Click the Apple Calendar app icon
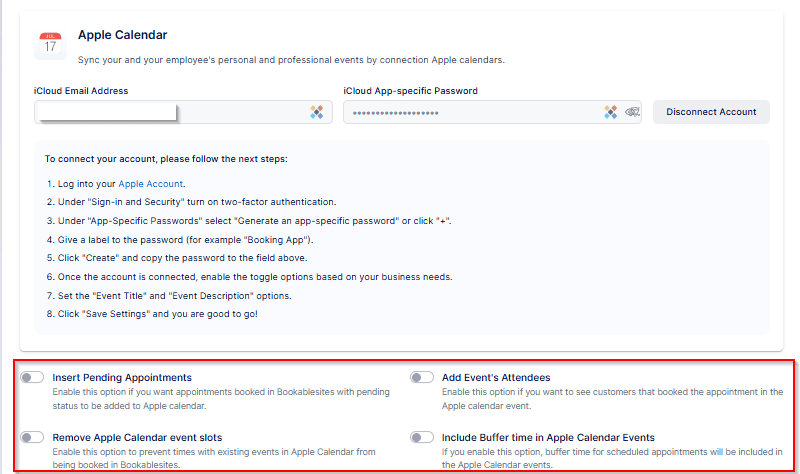Viewport: 800px width, 474px height. point(50,44)
